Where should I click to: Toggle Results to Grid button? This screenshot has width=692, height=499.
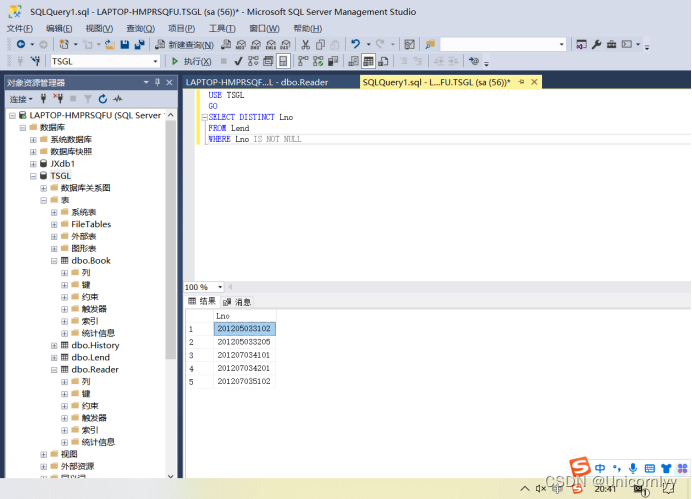(368, 61)
